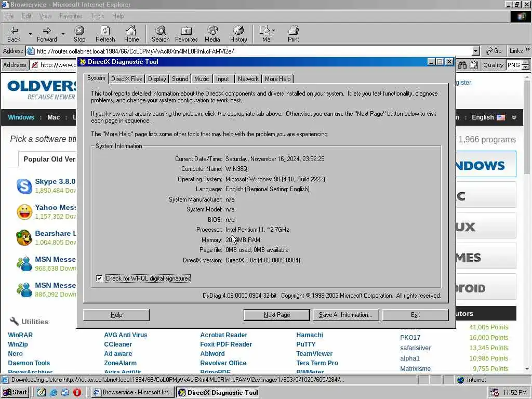Switch to the Input tab
The height and width of the screenshot is (399, 532).
coord(222,79)
